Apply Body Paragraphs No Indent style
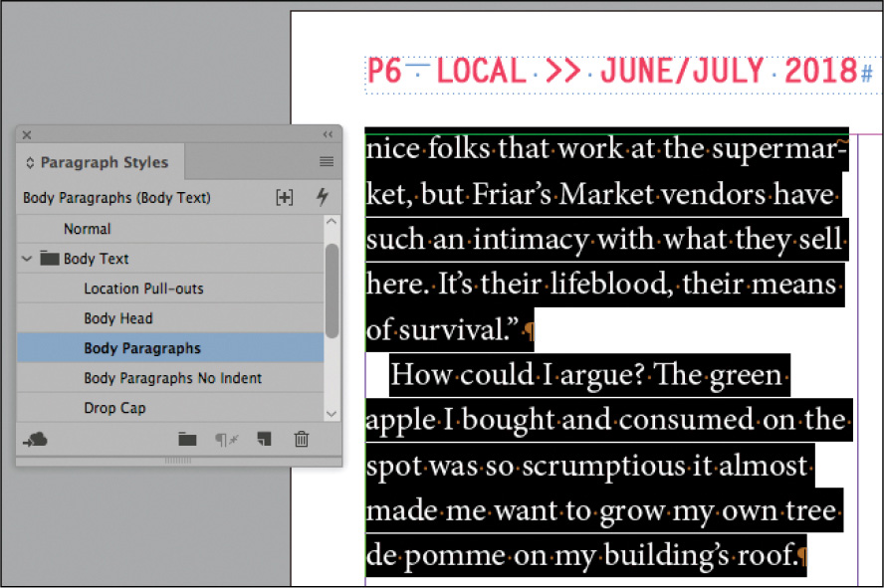884x588 pixels. (x=170, y=378)
